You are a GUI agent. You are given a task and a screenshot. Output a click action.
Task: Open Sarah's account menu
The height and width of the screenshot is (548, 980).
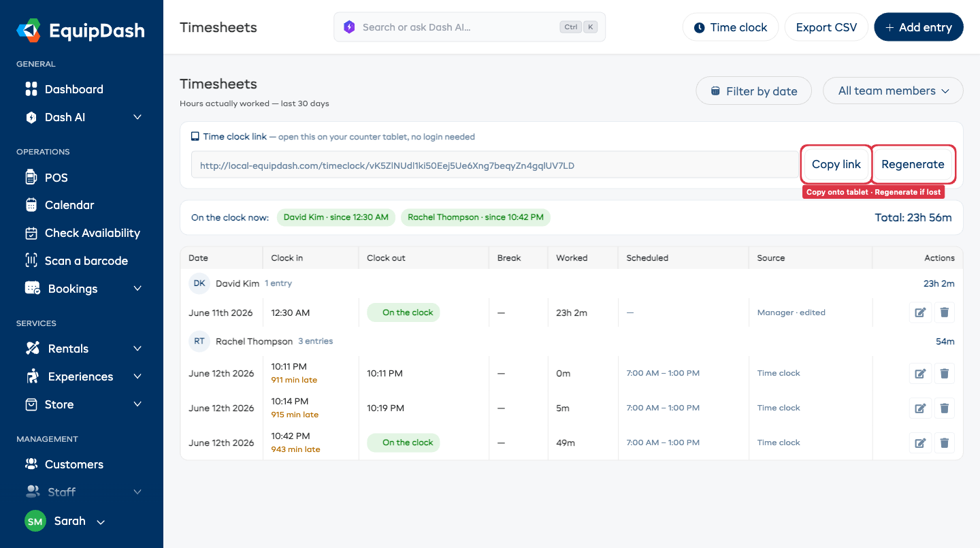[65, 521]
